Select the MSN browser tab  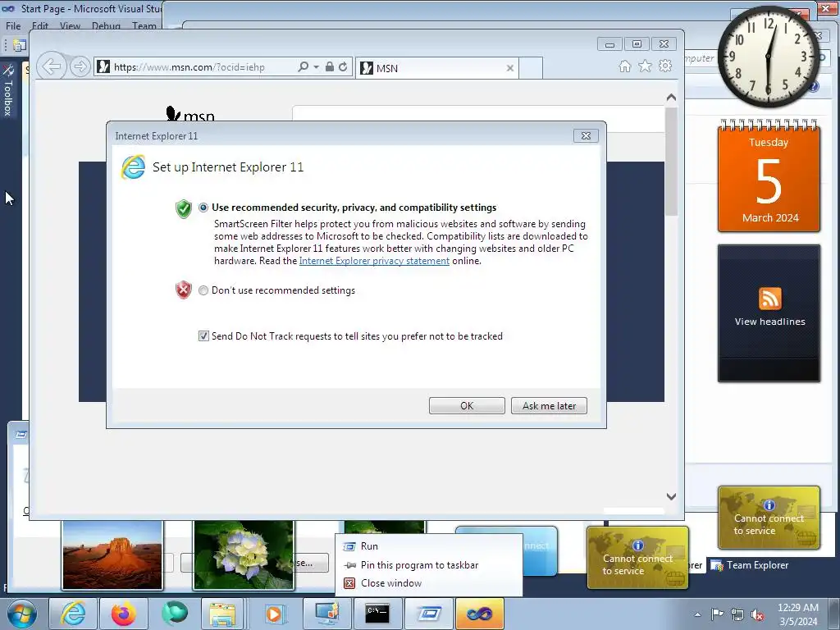[436, 68]
